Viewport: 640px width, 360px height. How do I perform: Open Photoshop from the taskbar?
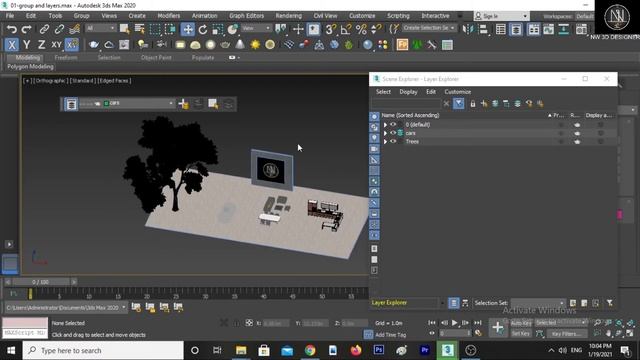click(379, 350)
